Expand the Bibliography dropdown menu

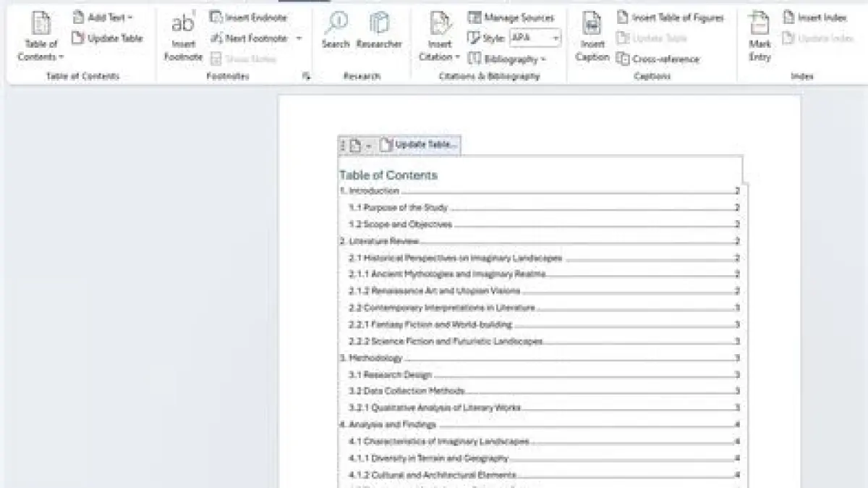point(507,59)
